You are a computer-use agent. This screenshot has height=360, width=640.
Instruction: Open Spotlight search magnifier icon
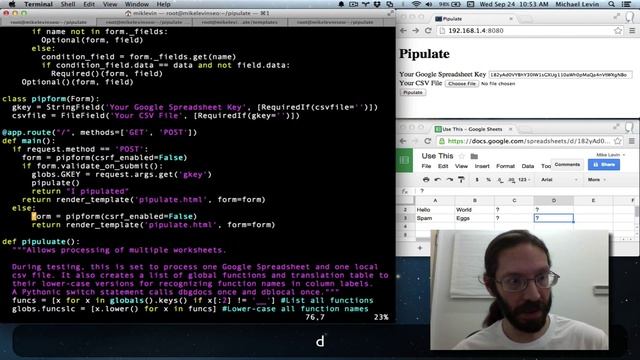coord(611,4)
